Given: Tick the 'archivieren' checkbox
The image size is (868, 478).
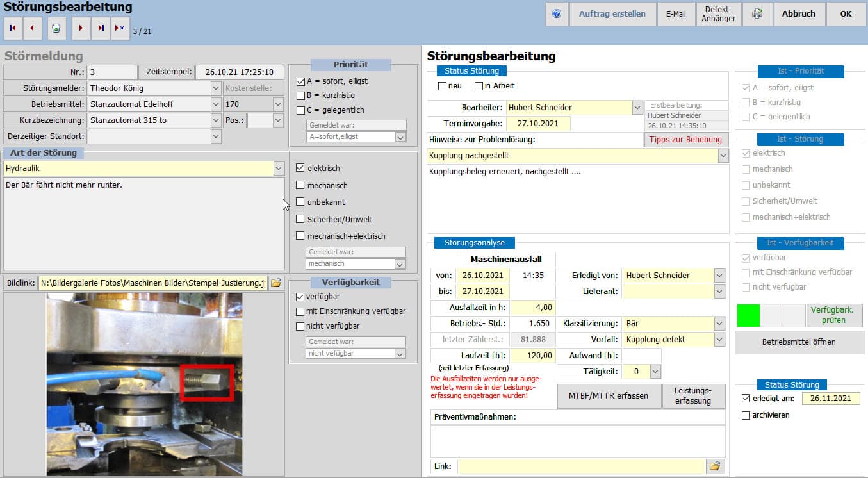Looking at the screenshot, I should coord(745,415).
